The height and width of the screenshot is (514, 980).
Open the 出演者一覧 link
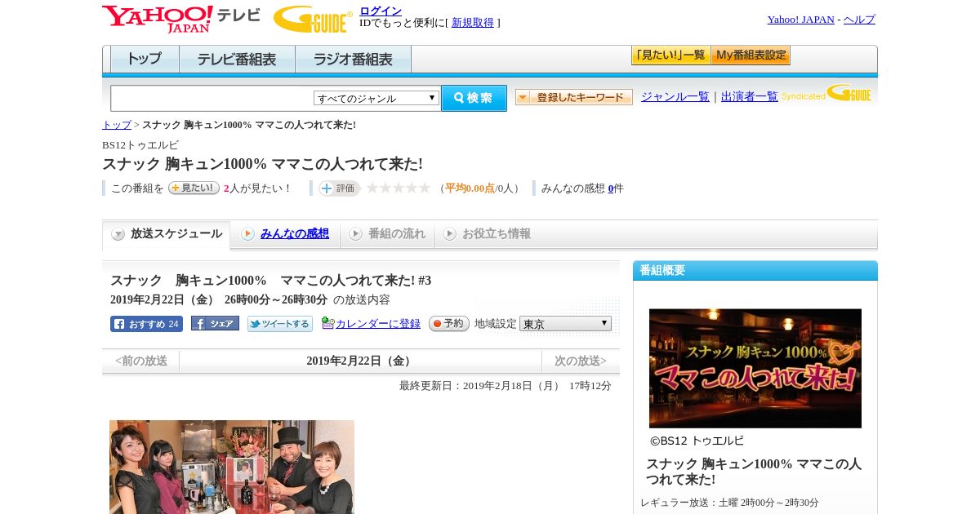[x=750, y=97]
